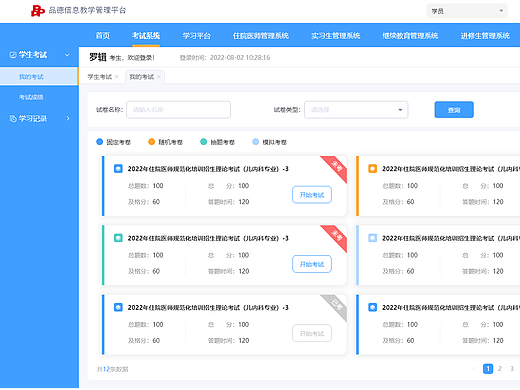Go to page 3 in pagination
520x390 pixels.
click(512, 369)
